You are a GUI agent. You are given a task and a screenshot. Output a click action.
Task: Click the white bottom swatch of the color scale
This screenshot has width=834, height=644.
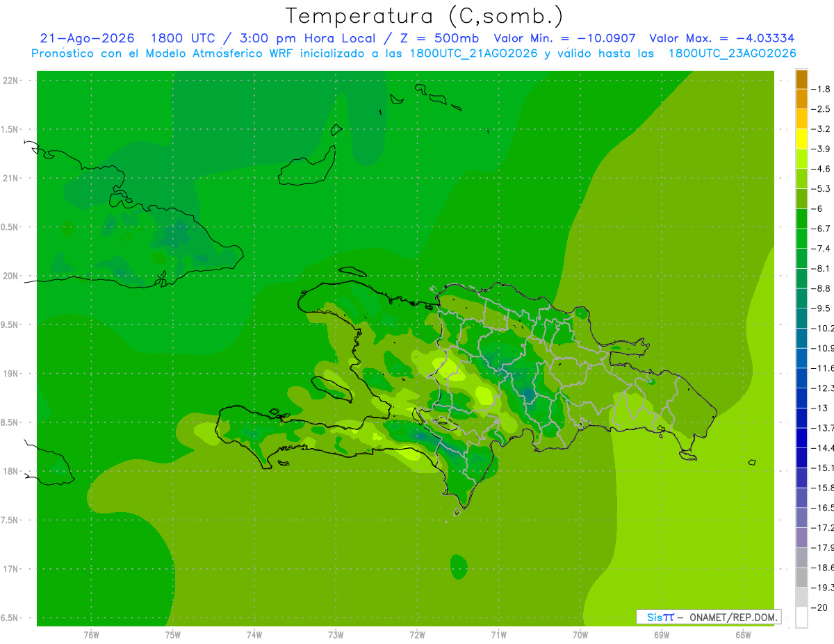click(x=801, y=618)
